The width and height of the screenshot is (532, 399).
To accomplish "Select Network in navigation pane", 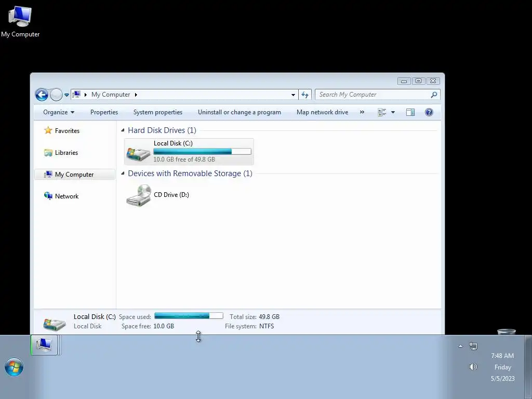I will click(66, 196).
